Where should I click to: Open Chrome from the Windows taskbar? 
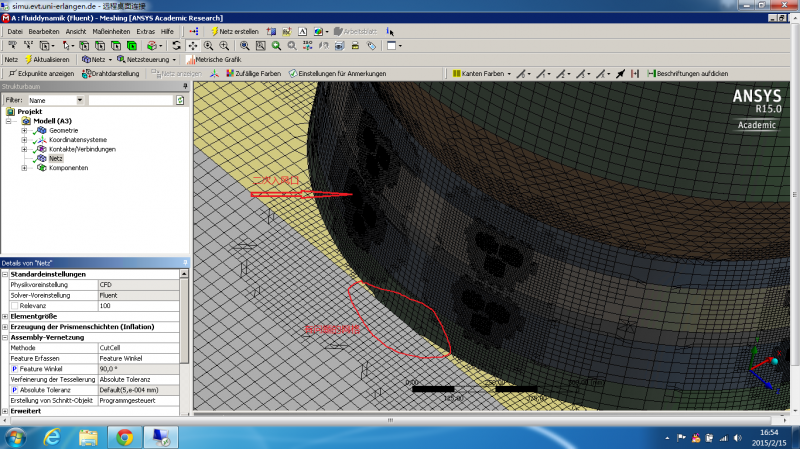(x=124, y=437)
